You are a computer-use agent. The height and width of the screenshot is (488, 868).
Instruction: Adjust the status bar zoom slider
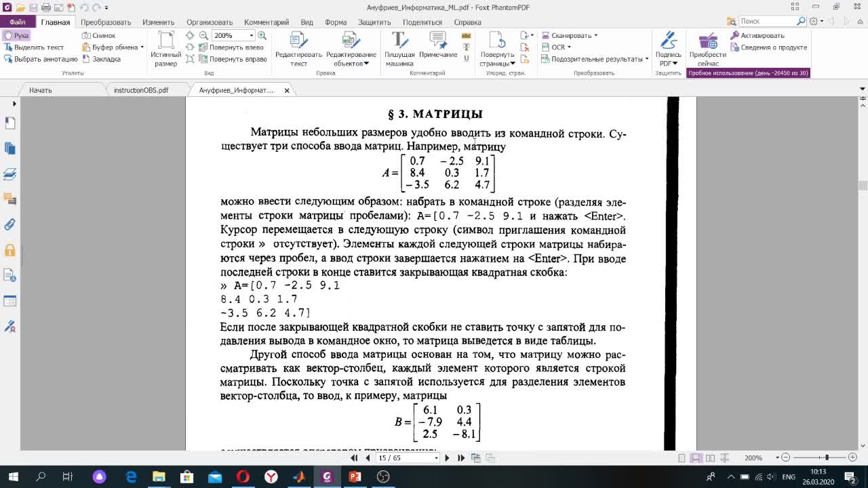(x=827, y=458)
